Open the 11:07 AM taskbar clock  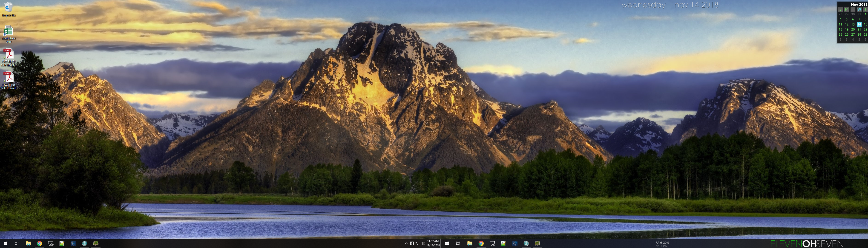point(433,243)
